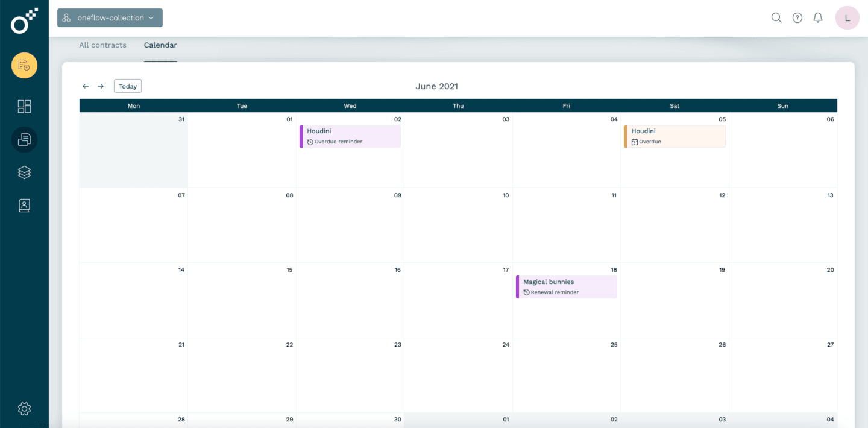Select the day cell numbered 24

coord(458,375)
